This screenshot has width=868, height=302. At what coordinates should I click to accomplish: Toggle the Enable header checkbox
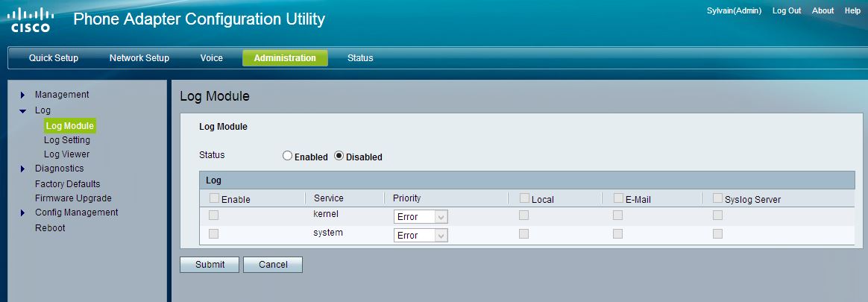pyautogui.click(x=215, y=198)
